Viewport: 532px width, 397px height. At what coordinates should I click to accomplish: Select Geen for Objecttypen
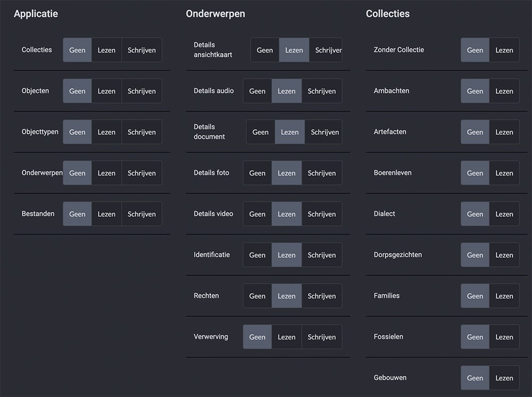tap(77, 132)
